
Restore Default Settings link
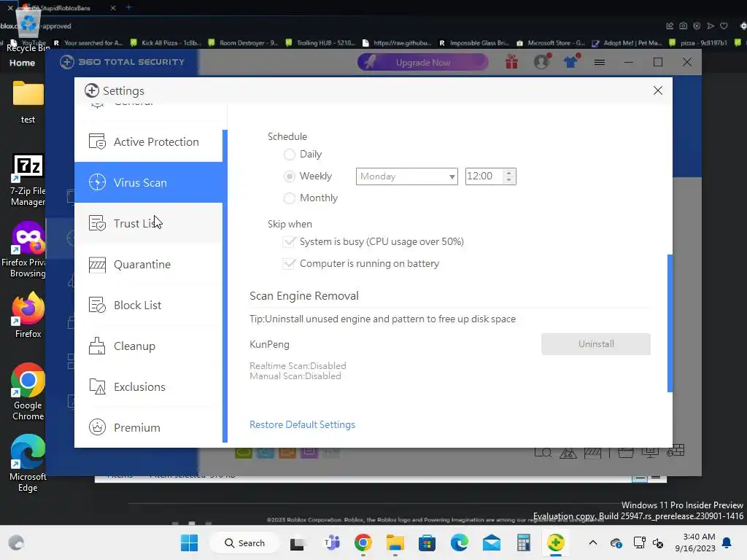pos(303,425)
